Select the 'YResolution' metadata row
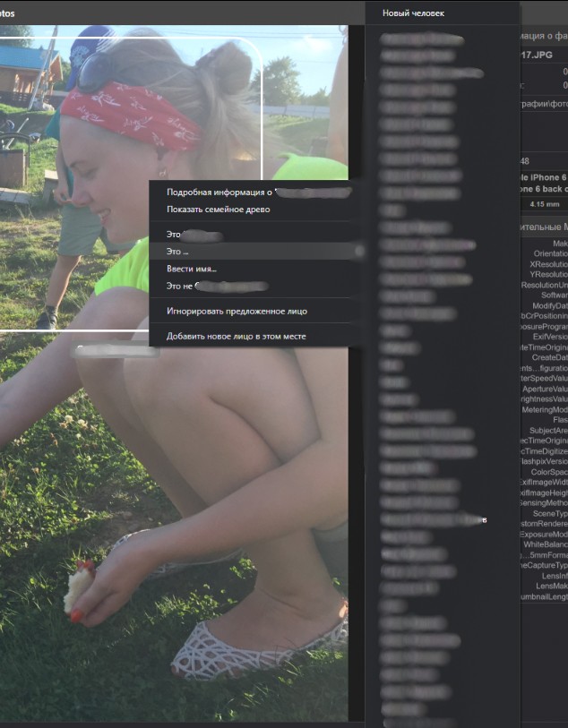Viewport: 568px width, 728px height. click(548, 274)
